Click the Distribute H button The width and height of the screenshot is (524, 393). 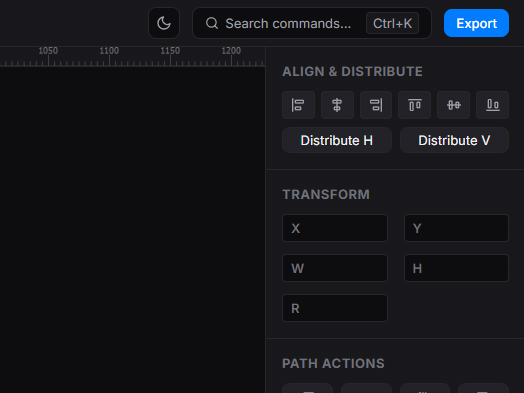click(337, 140)
